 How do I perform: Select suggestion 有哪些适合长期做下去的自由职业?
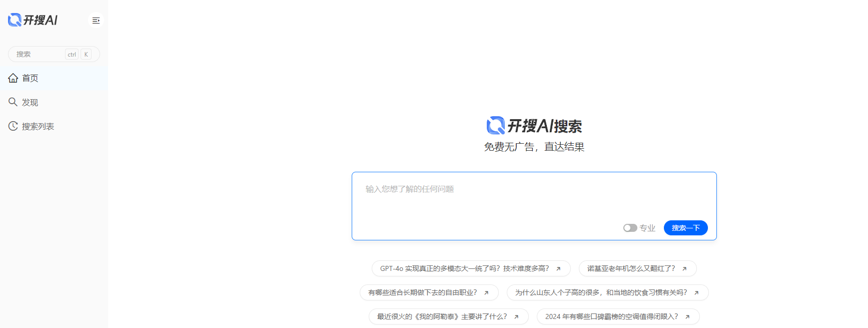click(x=429, y=292)
